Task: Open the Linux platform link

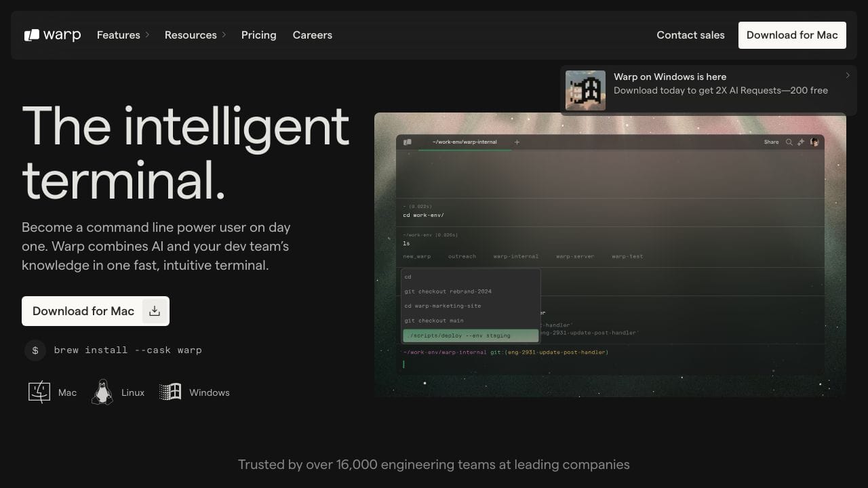Action: tap(118, 392)
